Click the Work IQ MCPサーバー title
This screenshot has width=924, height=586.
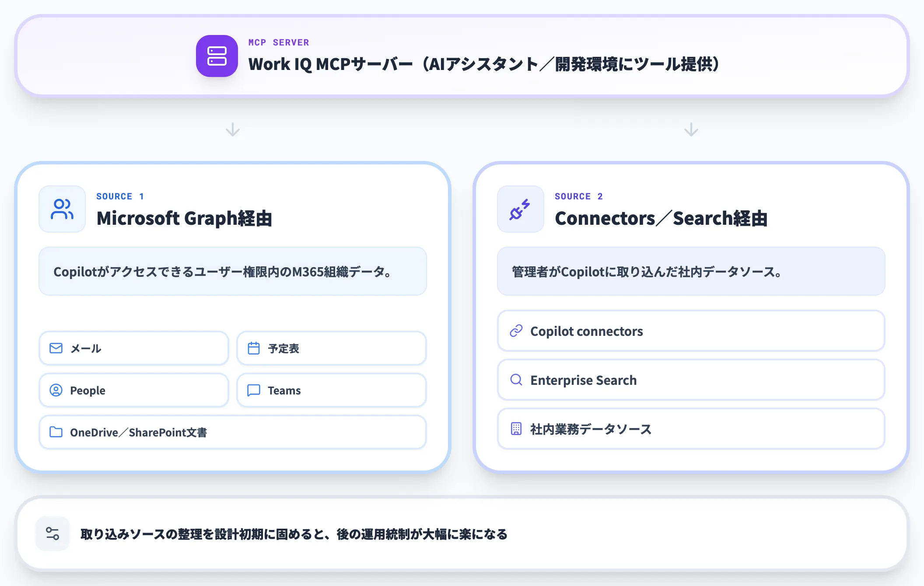(484, 64)
